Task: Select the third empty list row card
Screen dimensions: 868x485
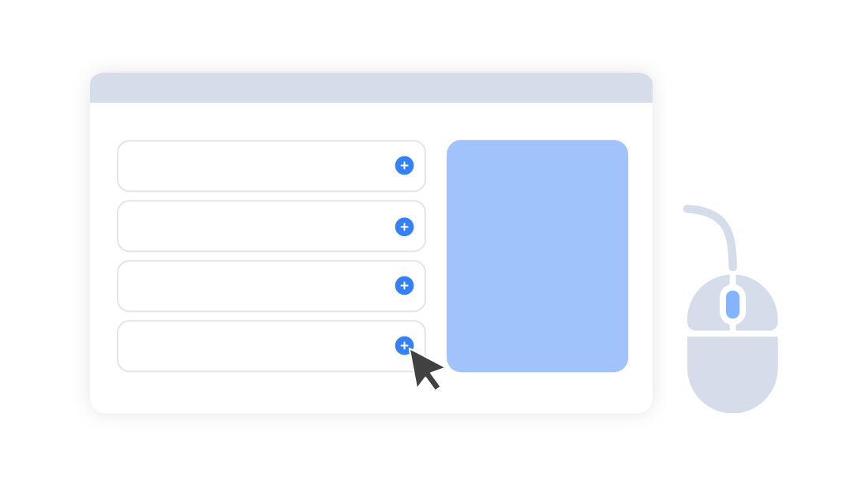Action: 271,286
